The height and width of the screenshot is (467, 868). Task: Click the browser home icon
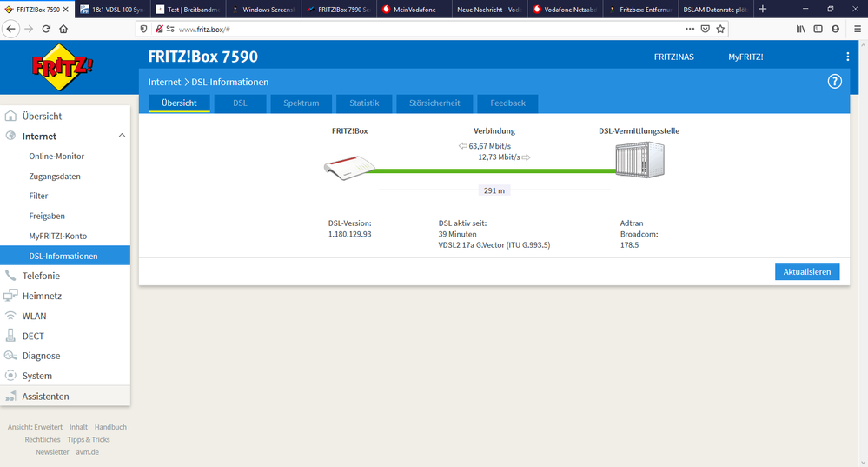tap(63, 29)
